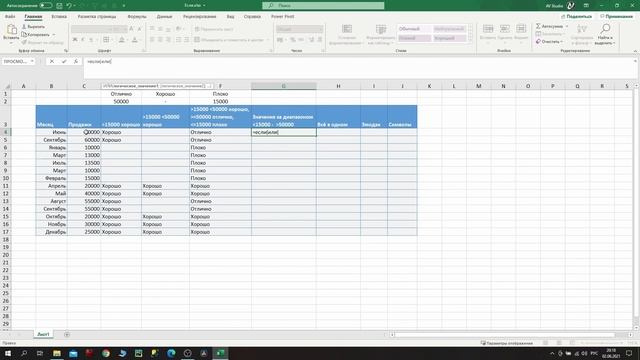Screen dimensions: 640x360
Task: Click the fx Insert Function icon
Action: tap(76, 61)
